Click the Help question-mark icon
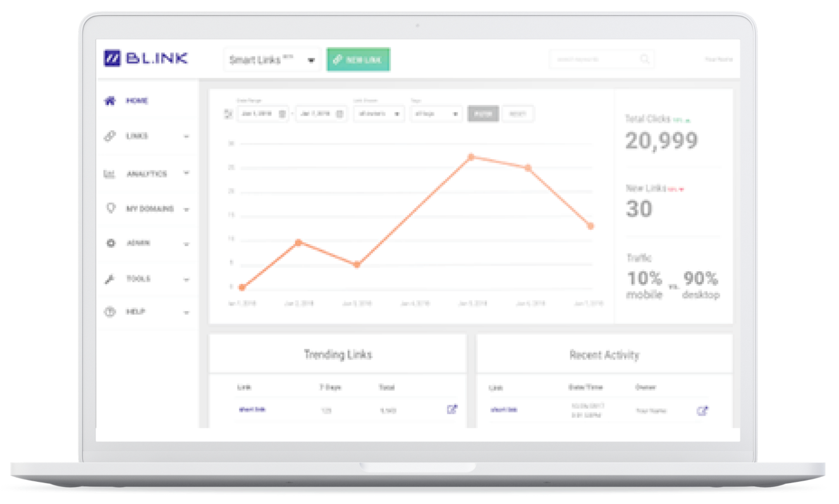 point(110,312)
